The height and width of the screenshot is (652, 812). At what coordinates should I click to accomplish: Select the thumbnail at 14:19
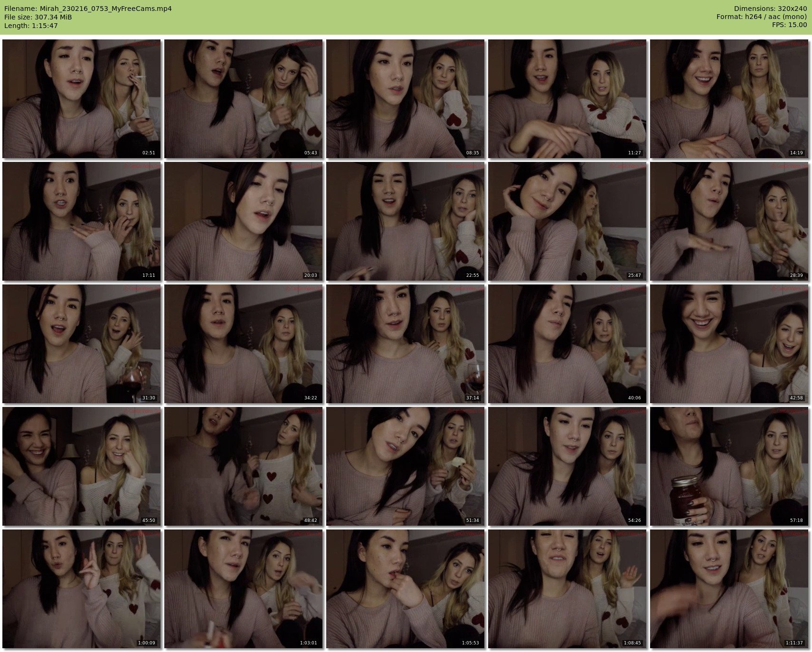(x=729, y=99)
